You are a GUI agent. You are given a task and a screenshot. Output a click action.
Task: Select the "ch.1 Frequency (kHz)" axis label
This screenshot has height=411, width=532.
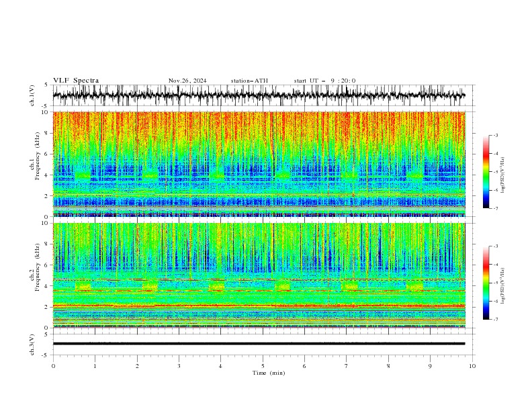pyautogui.click(x=36, y=164)
